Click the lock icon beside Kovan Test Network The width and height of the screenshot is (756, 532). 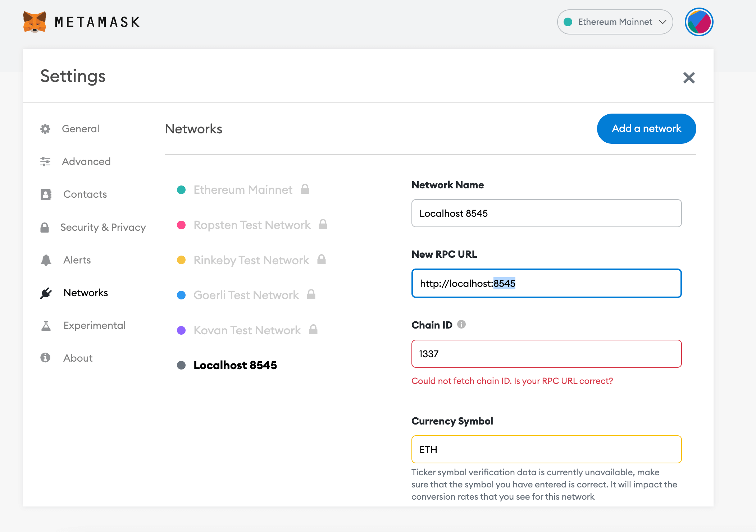313,330
